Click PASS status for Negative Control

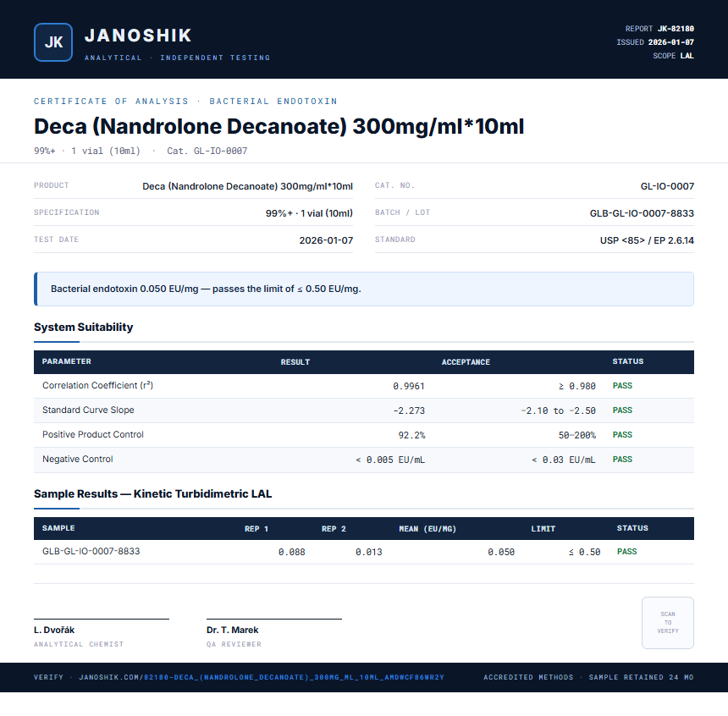coord(622,460)
